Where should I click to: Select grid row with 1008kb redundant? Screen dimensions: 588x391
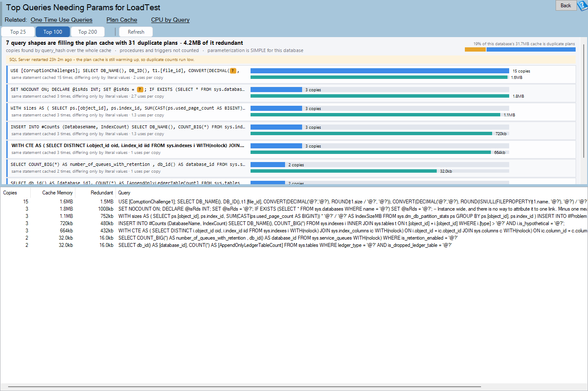point(294,209)
